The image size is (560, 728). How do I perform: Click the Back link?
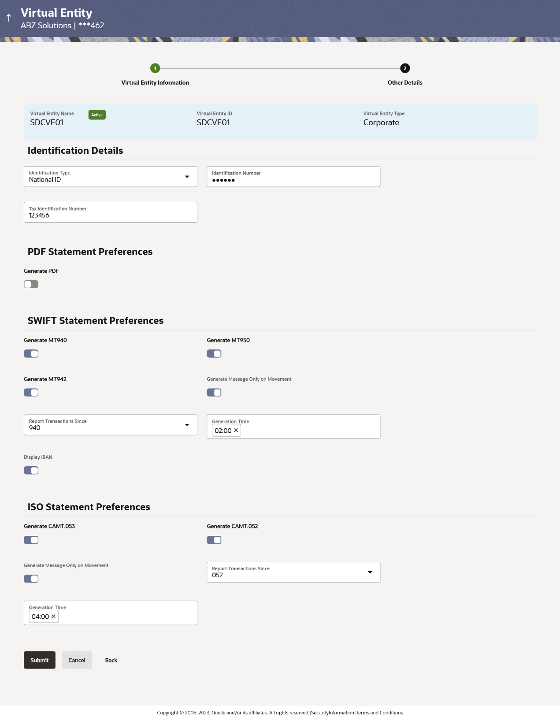click(111, 660)
